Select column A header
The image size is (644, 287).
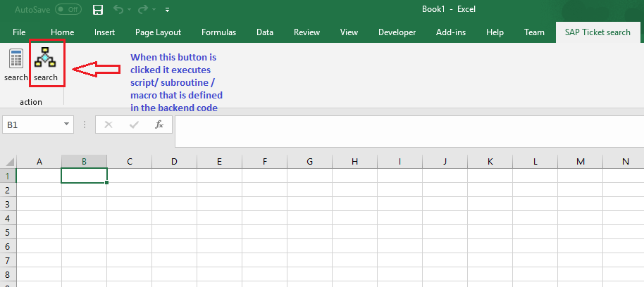click(39, 162)
